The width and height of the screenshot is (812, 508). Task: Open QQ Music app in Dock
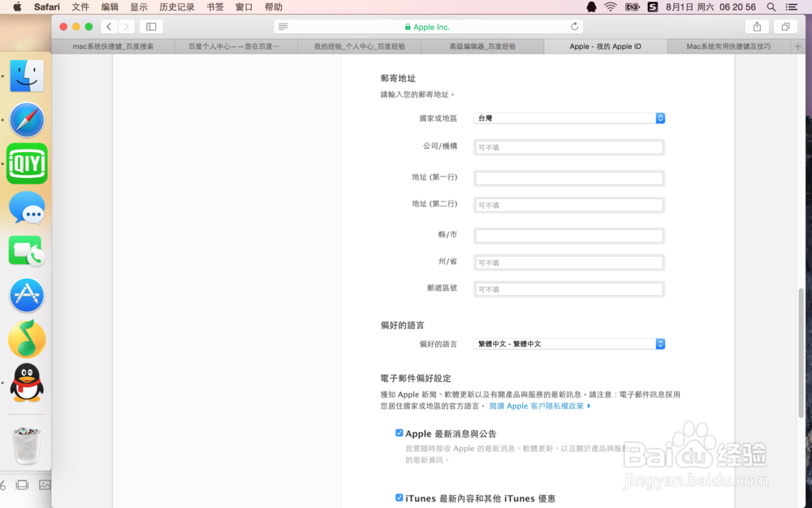pos(27,339)
